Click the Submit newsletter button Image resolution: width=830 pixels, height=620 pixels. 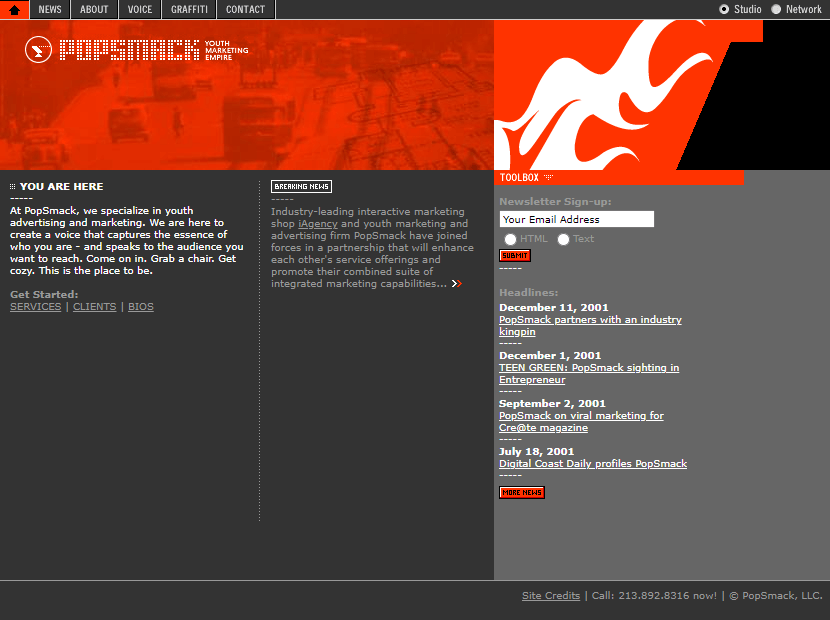pos(515,256)
